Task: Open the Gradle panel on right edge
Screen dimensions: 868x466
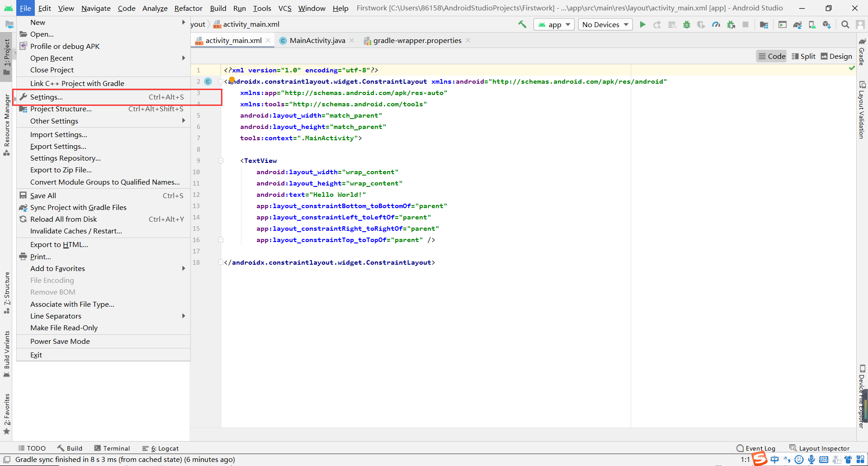Action: click(862, 52)
